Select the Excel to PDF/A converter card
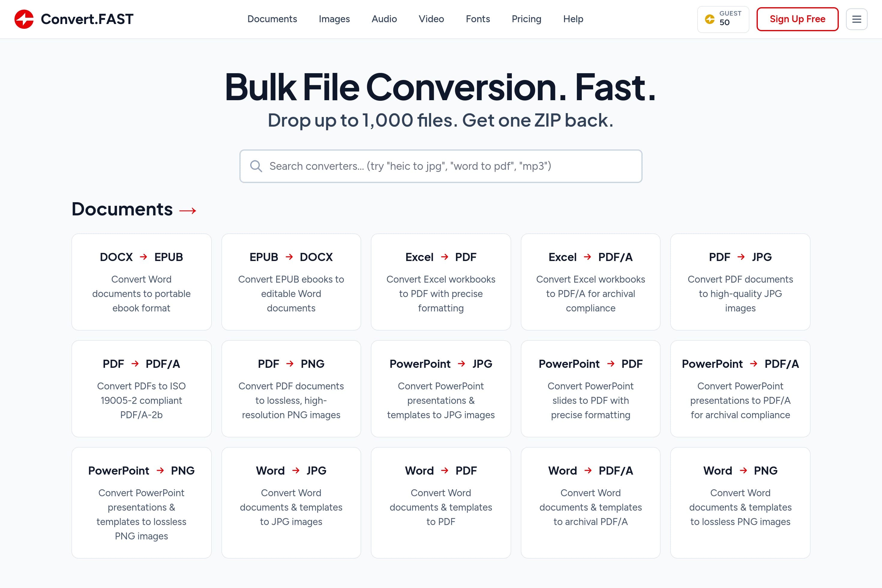 click(x=590, y=282)
